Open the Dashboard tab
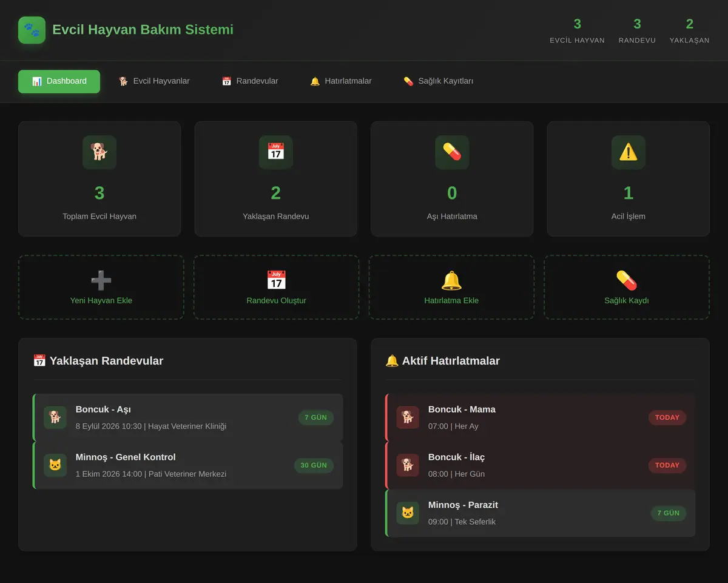The image size is (728, 583). point(59,81)
